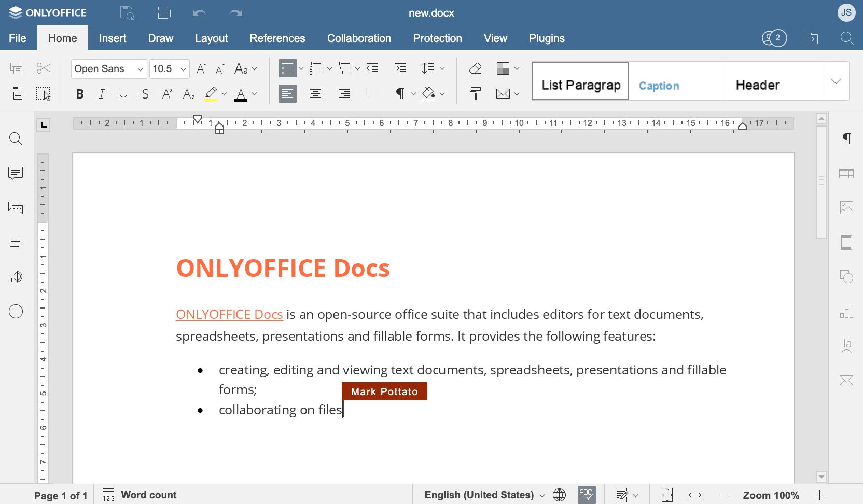The width and height of the screenshot is (863, 504).
Task: Click Copy style paint roller icon
Action: coord(475,94)
